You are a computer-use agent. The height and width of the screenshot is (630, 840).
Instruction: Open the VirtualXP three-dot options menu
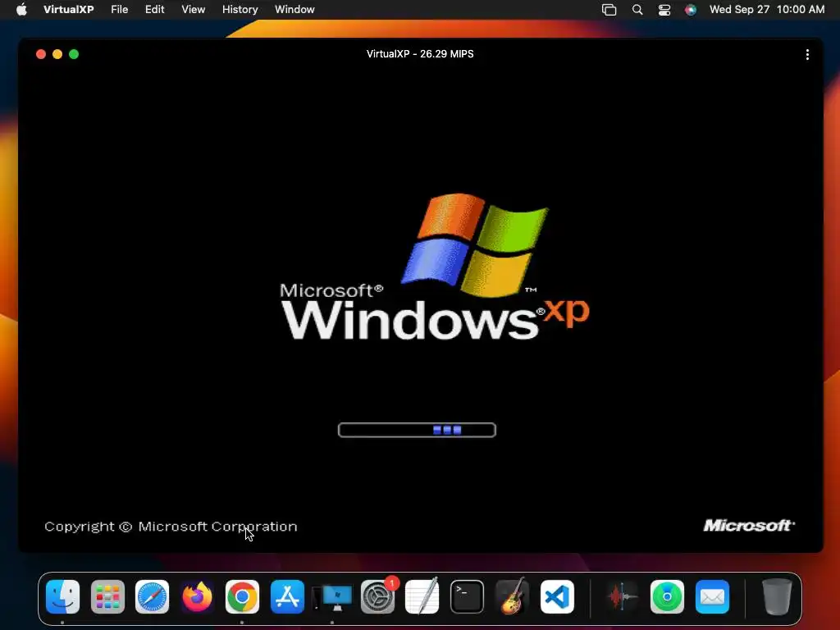click(807, 55)
